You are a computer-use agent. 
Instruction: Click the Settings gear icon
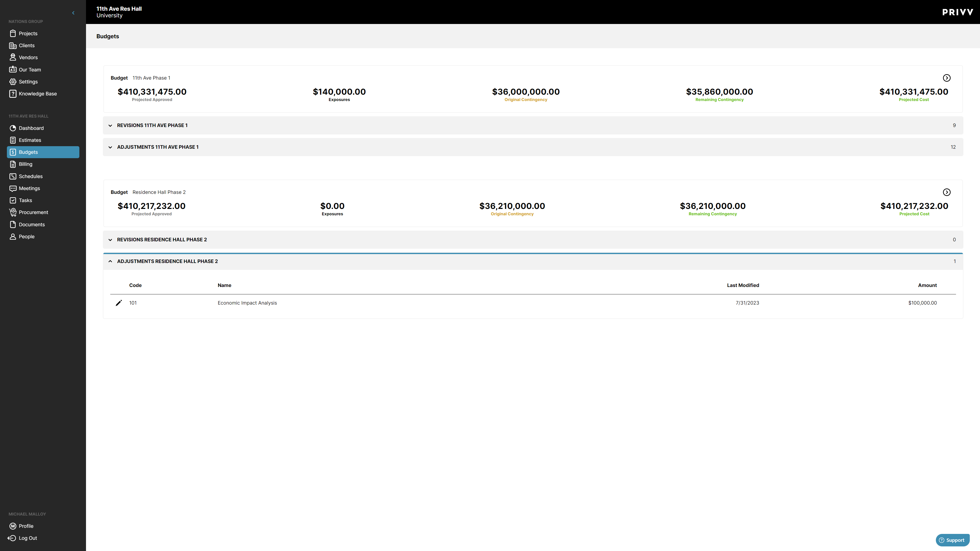[13, 82]
